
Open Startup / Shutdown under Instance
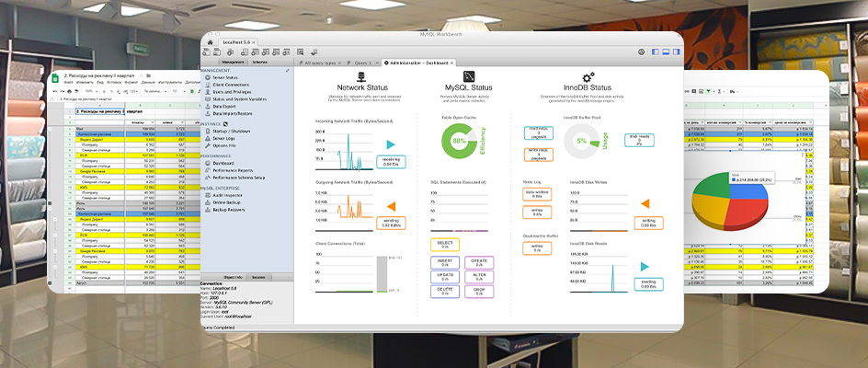coord(227,132)
